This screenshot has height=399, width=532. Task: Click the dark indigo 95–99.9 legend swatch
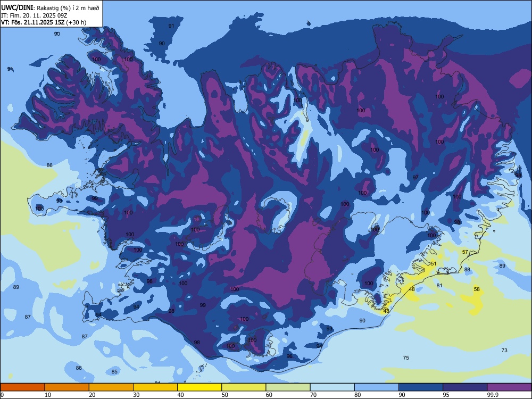[465, 387]
